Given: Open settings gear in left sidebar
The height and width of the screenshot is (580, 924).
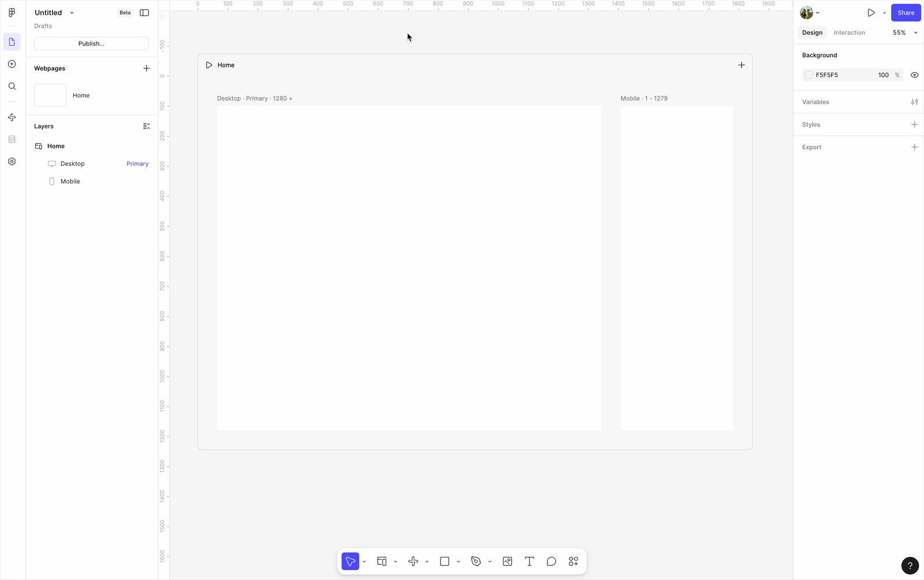Looking at the screenshot, I should click(12, 162).
